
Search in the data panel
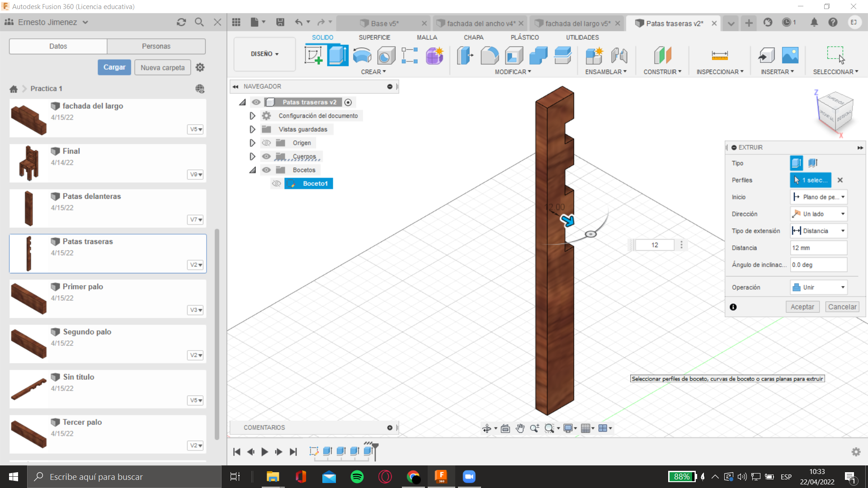[199, 22]
